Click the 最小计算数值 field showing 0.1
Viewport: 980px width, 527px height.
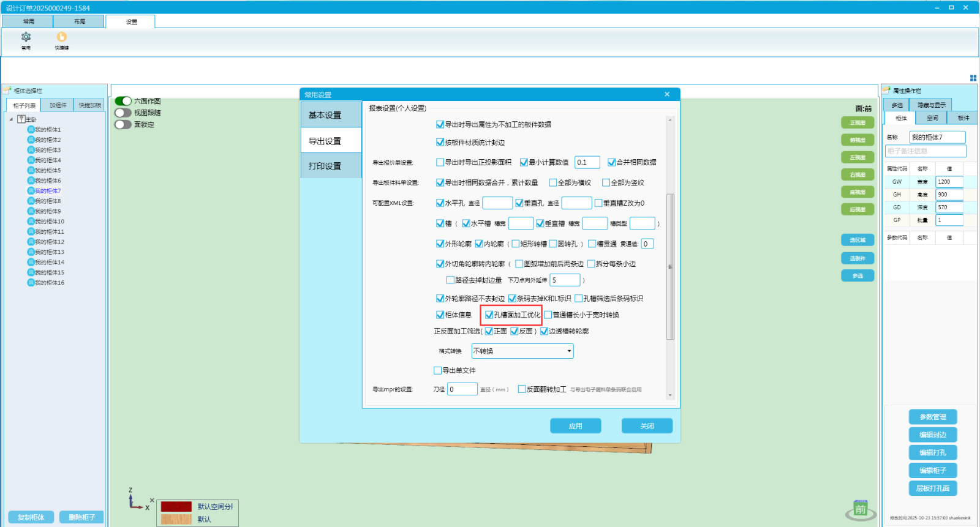(587, 162)
